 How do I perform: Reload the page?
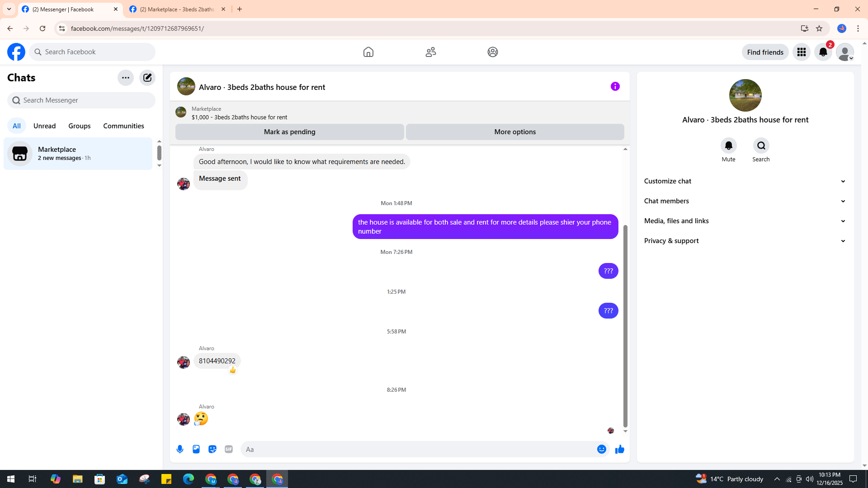[x=42, y=28]
